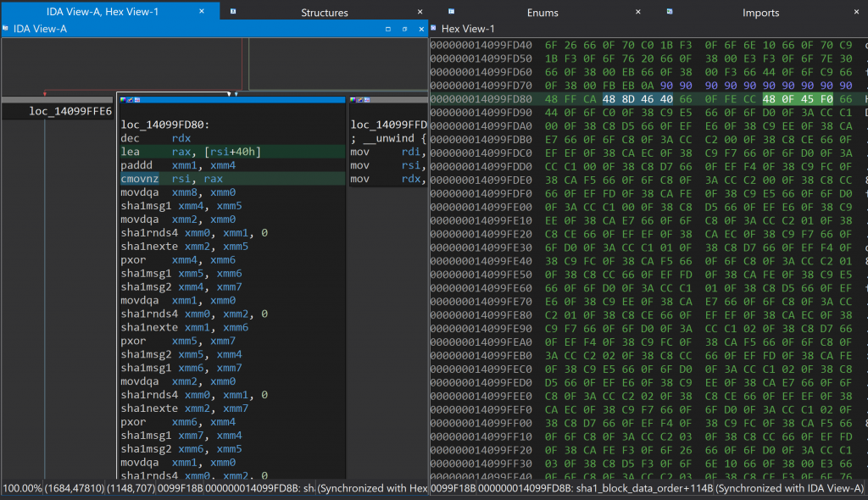This screenshot has height=500, width=868.
Task: Click the 'pxor xmm6, xmm4' instruction
Action: click(x=178, y=422)
